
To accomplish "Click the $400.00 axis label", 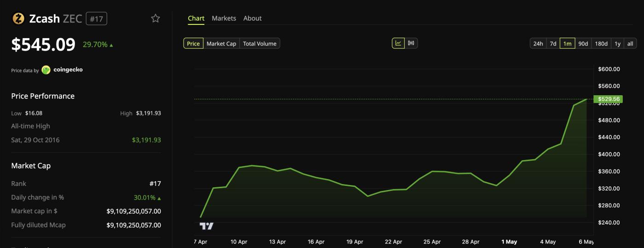I will click(609, 154).
